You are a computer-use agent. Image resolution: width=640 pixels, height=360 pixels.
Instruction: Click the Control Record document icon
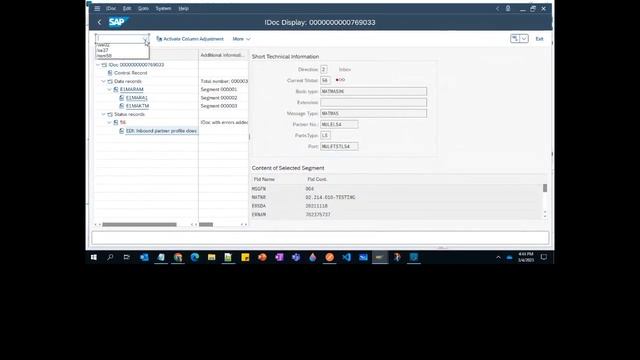[x=110, y=73]
